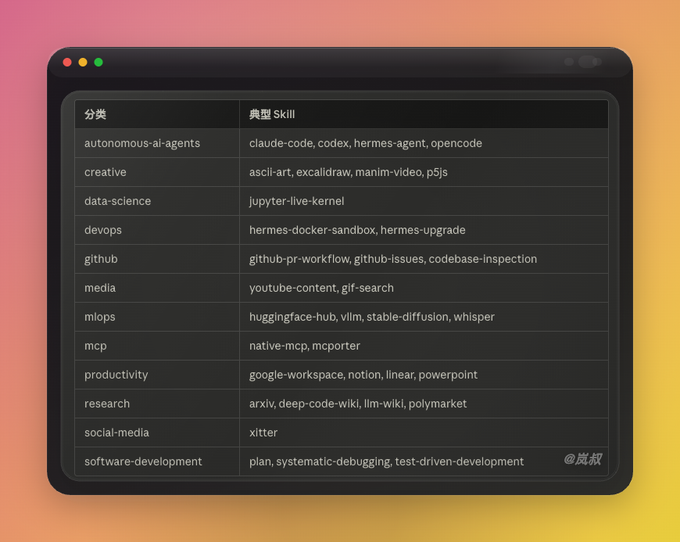Click the dim toggle in title bar
Image resolution: width=680 pixels, height=542 pixels.
click(x=588, y=62)
